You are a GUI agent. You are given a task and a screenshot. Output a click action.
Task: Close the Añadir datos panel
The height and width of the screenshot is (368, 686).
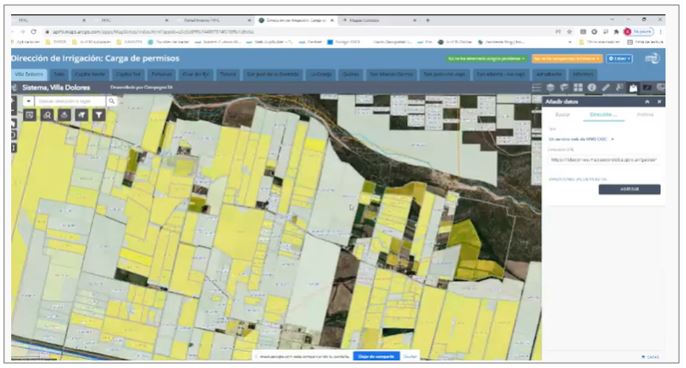pos(659,102)
